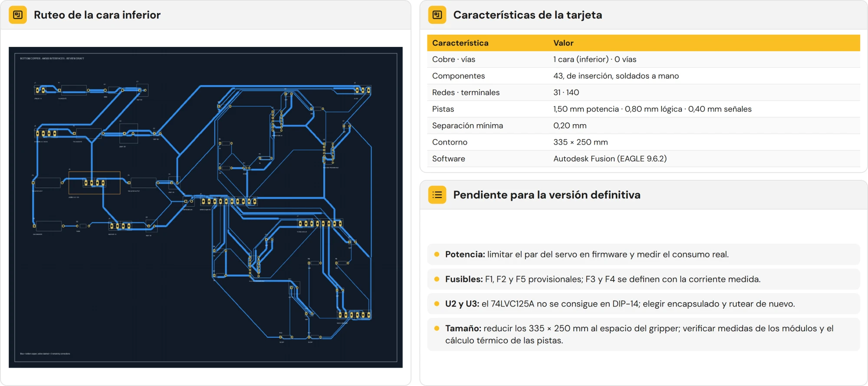
Task: Click the 'Tamaño:' pending item
Action: pyautogui.click(x=644, y=334)
